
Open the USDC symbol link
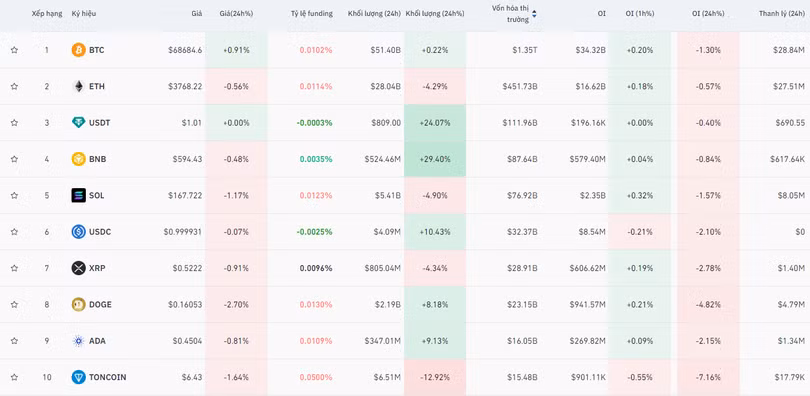tap(100, 232)
